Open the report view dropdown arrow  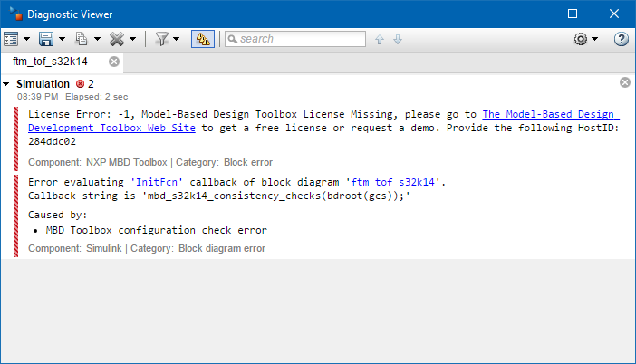pyautogui.click(x=26, y=39)
